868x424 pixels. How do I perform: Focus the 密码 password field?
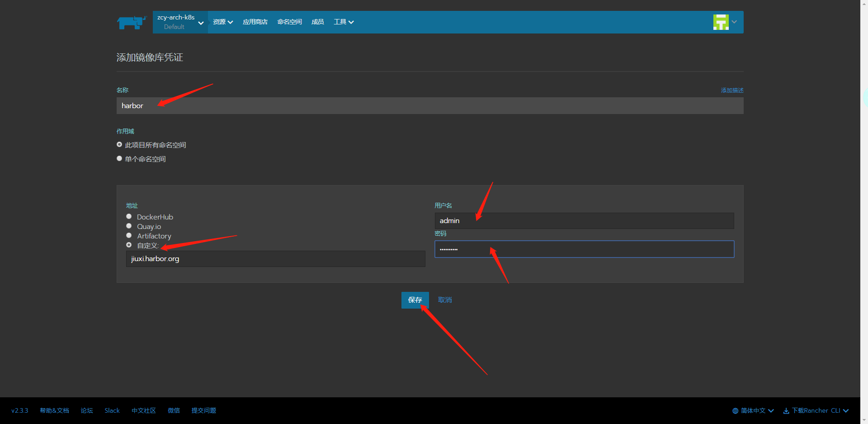(x=584, y=249)
